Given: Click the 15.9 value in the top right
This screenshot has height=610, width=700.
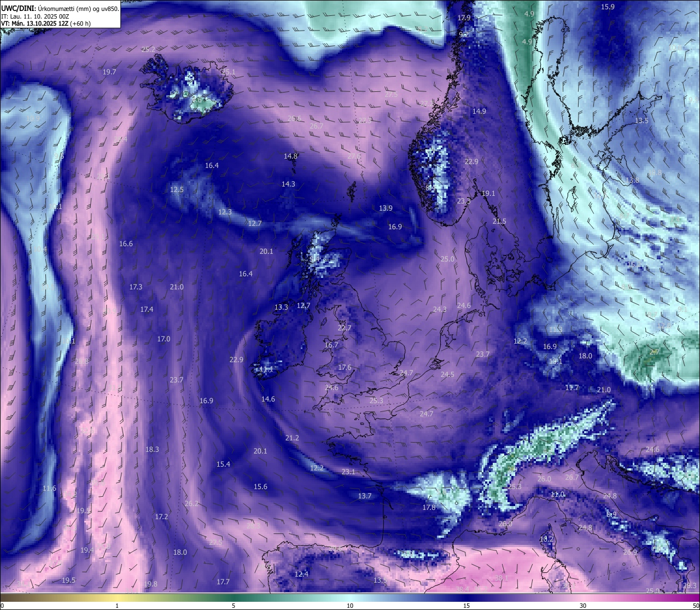Looking at the screenshot, I should pos(608,7).
